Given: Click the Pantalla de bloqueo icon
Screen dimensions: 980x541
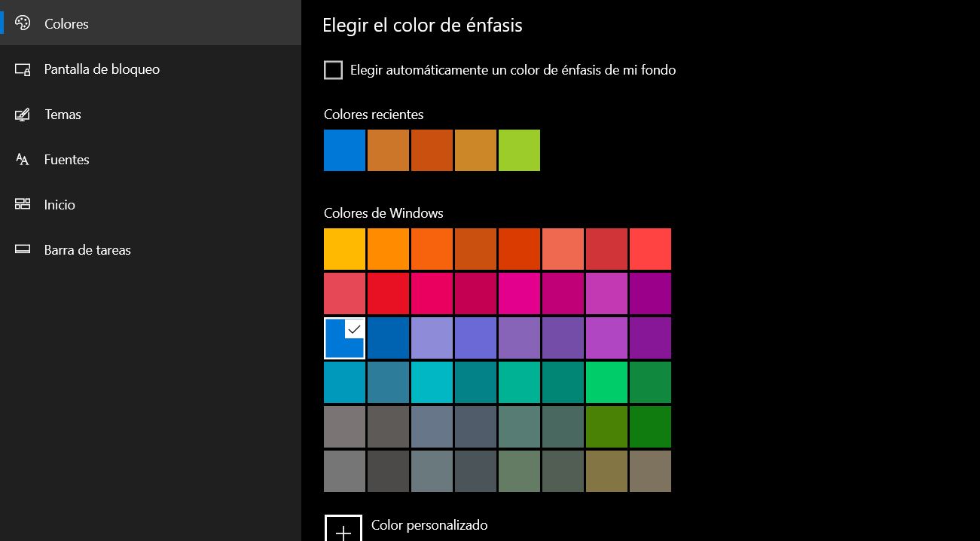Looking at the screenshot, I should coord(23,69).
